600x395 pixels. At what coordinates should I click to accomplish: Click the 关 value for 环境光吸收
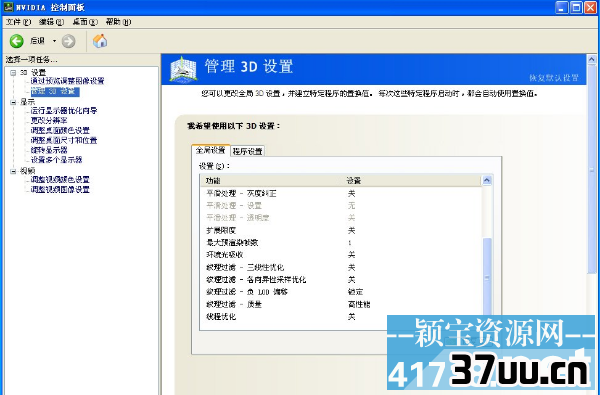(351, 255)
